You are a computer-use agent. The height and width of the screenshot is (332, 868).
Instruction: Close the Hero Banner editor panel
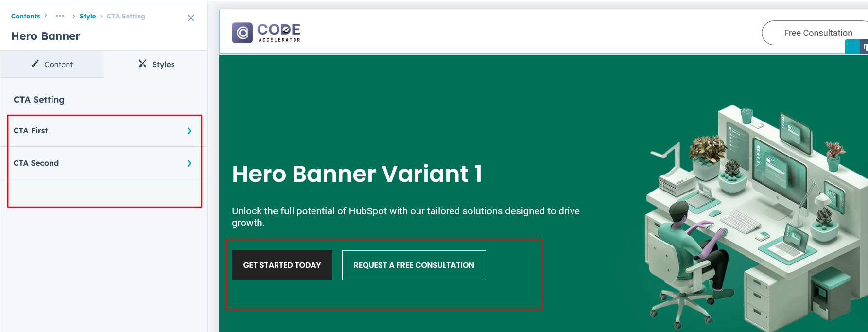pyautogui.click(x=191, y=18)
